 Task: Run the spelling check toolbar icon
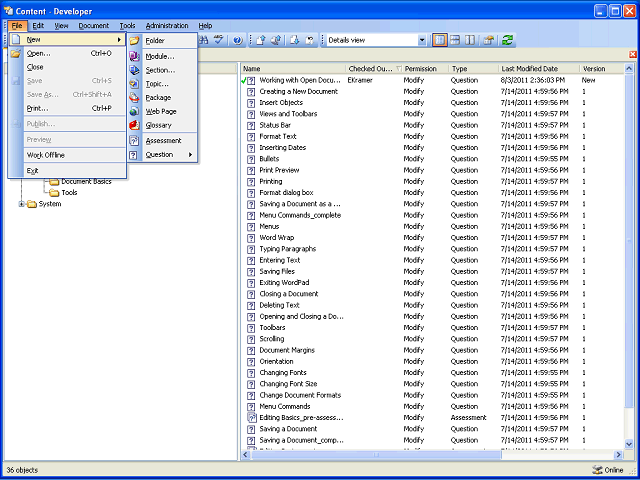tap(219, 40)
